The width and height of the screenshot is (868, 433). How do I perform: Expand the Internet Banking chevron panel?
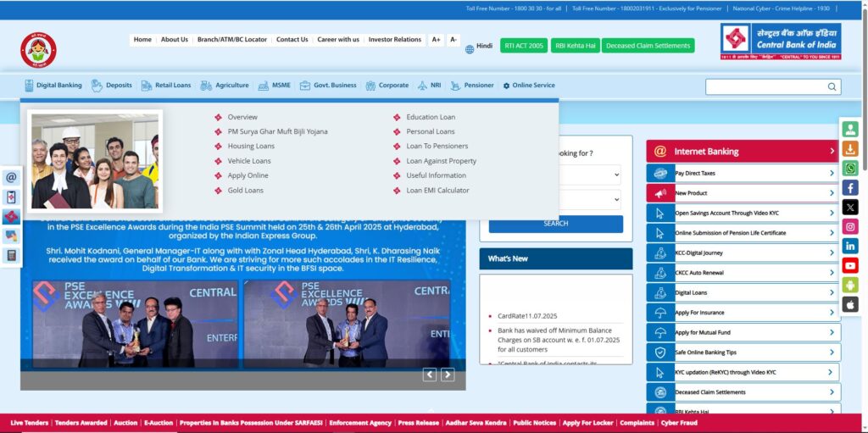(832, 152)
